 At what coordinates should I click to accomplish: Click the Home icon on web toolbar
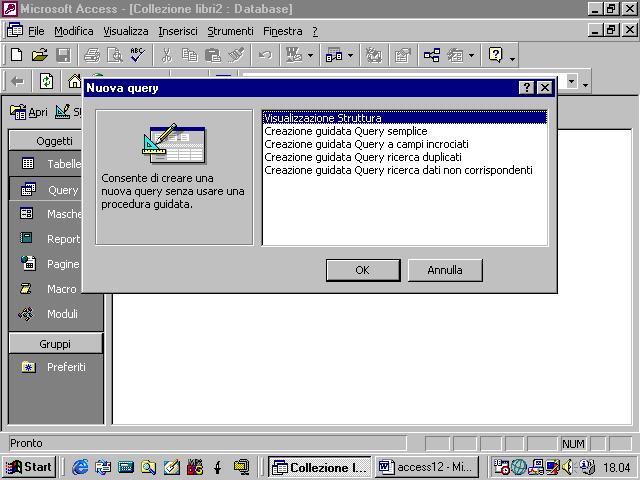75,81
